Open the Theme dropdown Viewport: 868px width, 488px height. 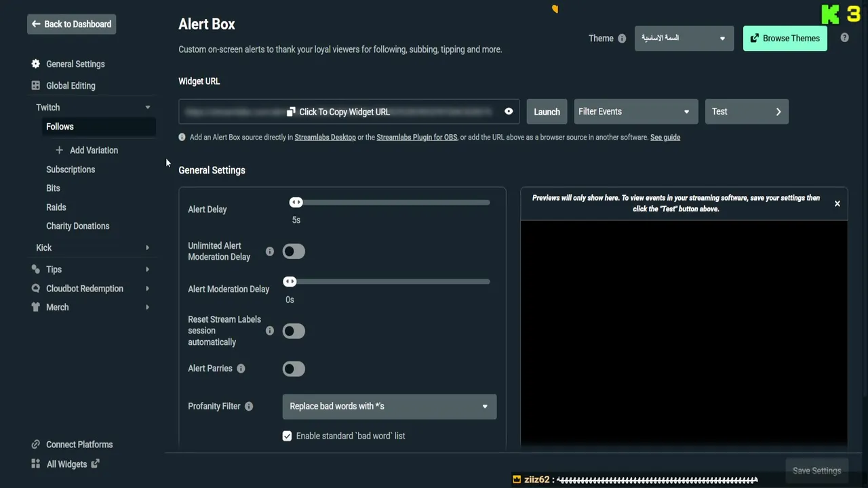(684, 38)
